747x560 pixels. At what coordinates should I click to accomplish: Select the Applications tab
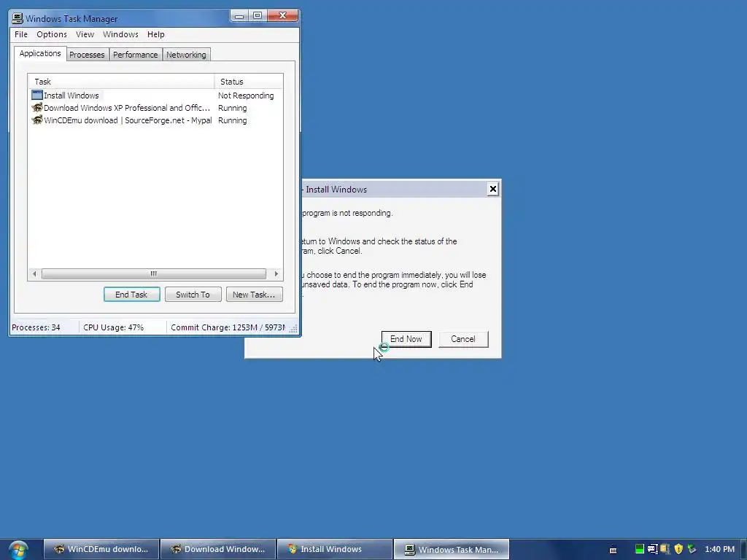[x=40, y=53]
